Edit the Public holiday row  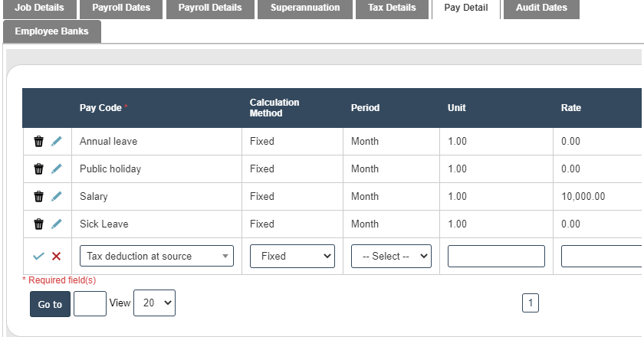click(56, 169)
